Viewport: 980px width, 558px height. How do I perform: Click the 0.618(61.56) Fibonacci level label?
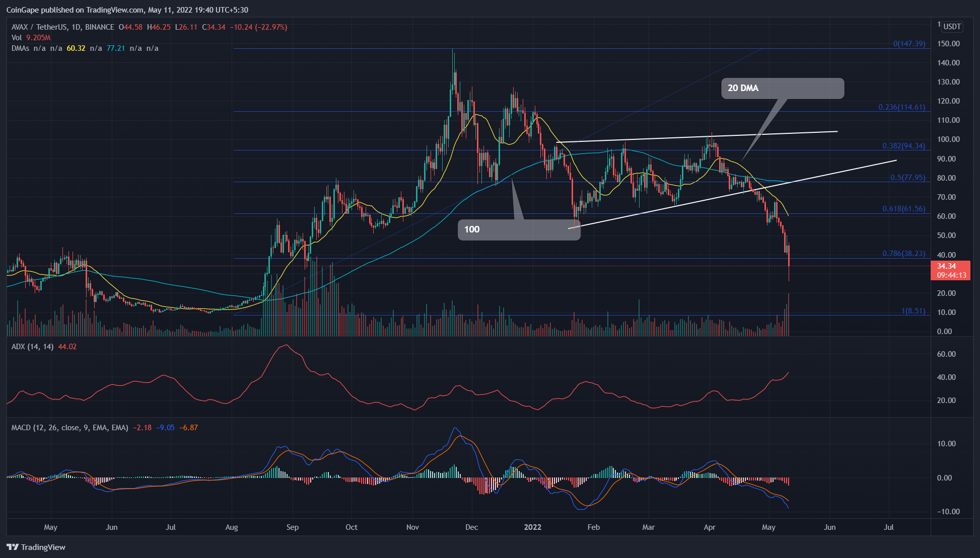[903, 209]
